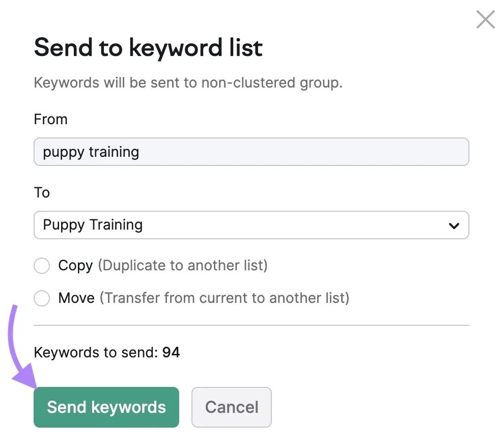This screenshot has width=504, height=448.
Task: Click the non-clustered group notice text
Action: 188,83
